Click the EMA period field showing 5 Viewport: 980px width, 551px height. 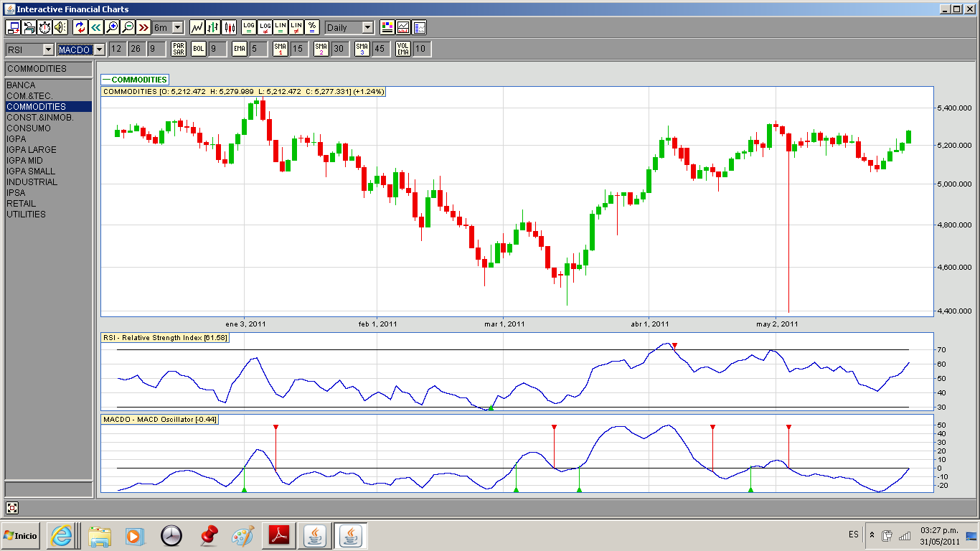258,49
